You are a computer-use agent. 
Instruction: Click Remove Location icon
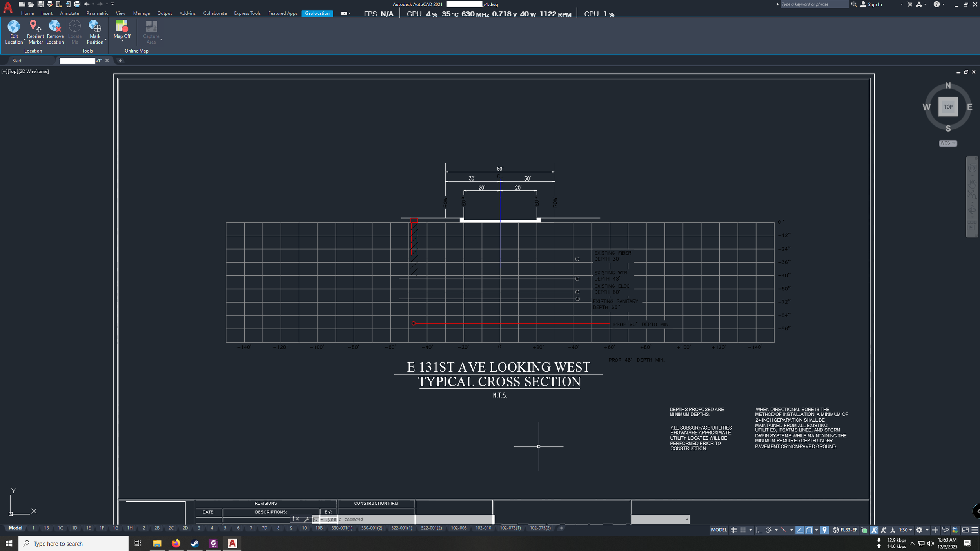click(x=55, y=27)
